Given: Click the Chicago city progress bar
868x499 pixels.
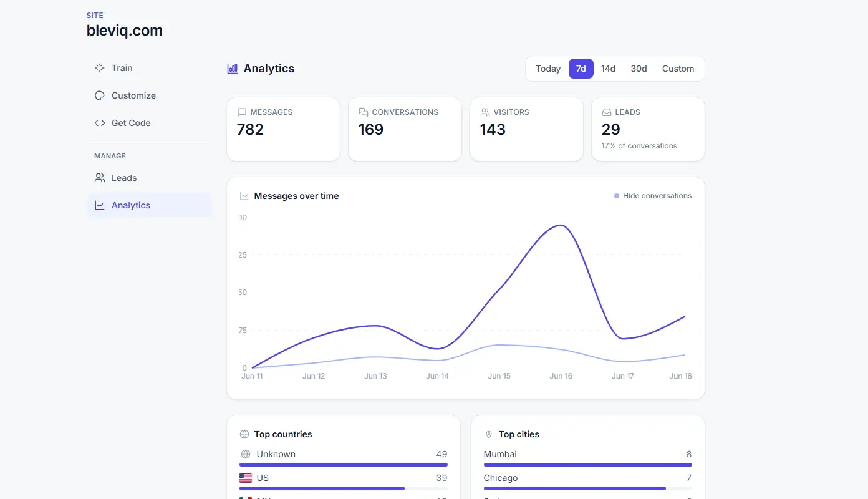Looking at the screenshot, I should coord(588,488).
